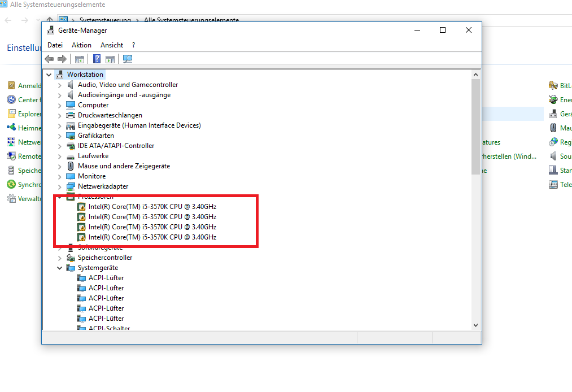Click the Audio, Video und Gamecontroller speaker icon
This screenshot has height=392, width=572.
71,85
